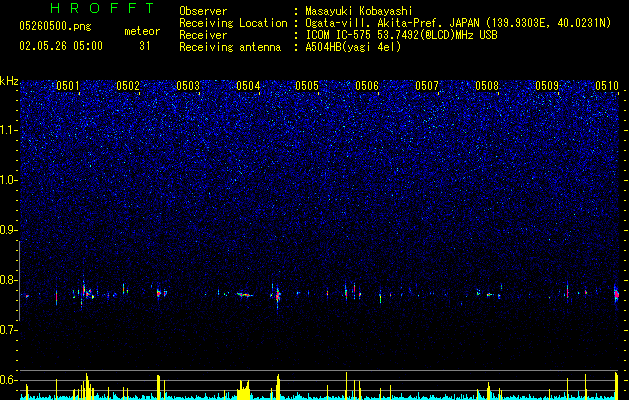Screen dimensions: 629x400
Task: Click the 0510 time marker
Action: 607,86
